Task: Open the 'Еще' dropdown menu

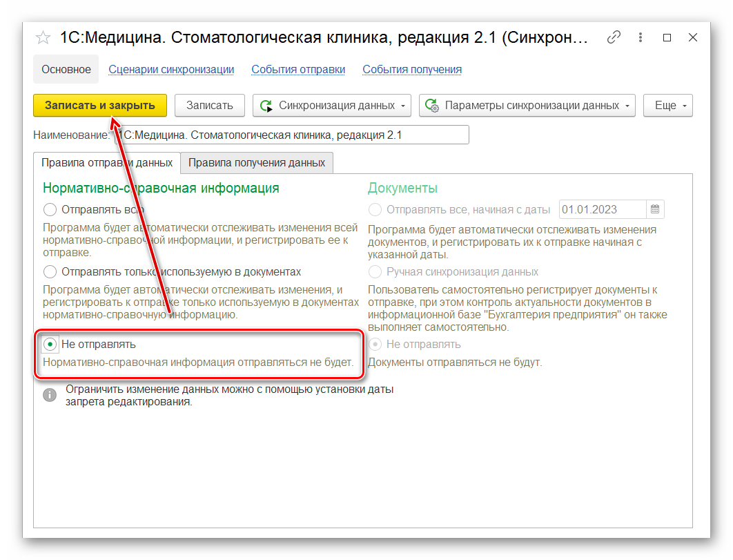Action: point(668,106)
